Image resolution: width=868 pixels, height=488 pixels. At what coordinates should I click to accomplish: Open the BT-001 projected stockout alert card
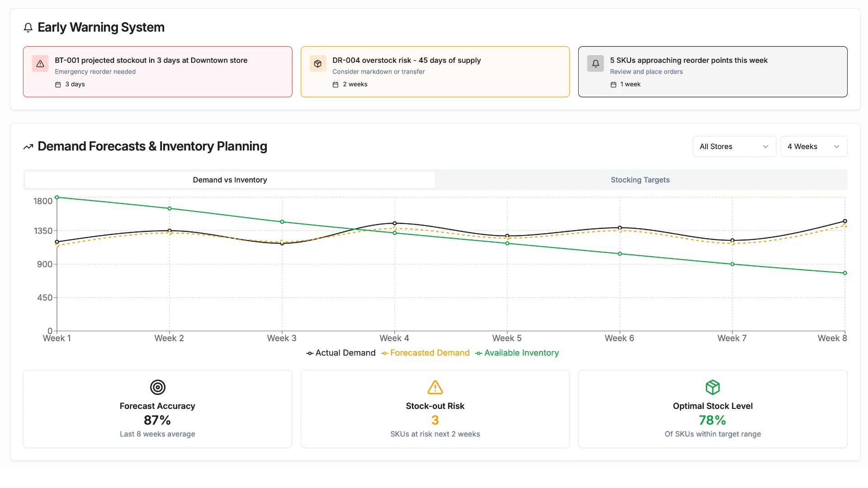pyautogui.click(x=157, y=71)
